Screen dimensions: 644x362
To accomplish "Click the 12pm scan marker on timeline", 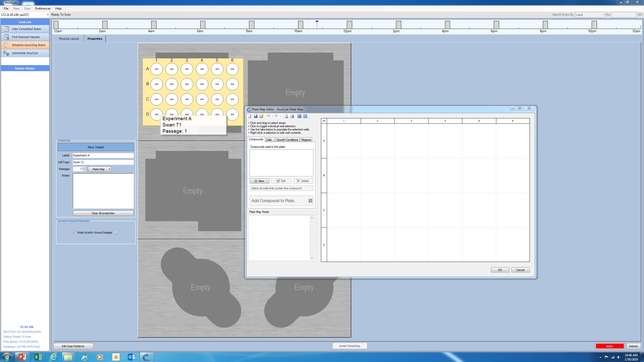I will point(349,25).
